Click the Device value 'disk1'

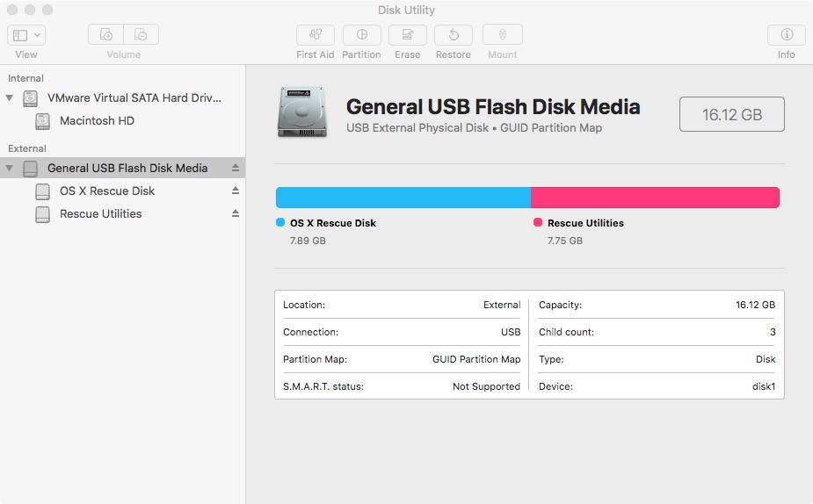pos(764,386)
